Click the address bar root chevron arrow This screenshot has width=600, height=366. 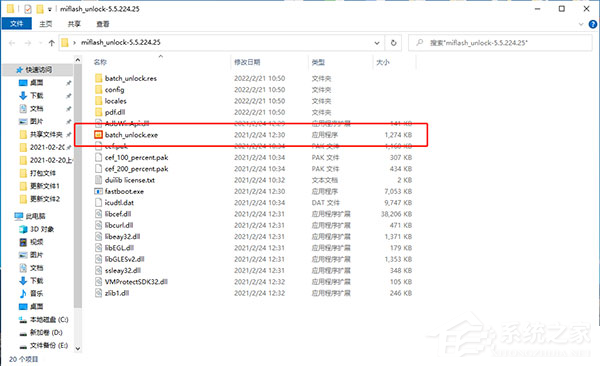(x=74, y=43)
